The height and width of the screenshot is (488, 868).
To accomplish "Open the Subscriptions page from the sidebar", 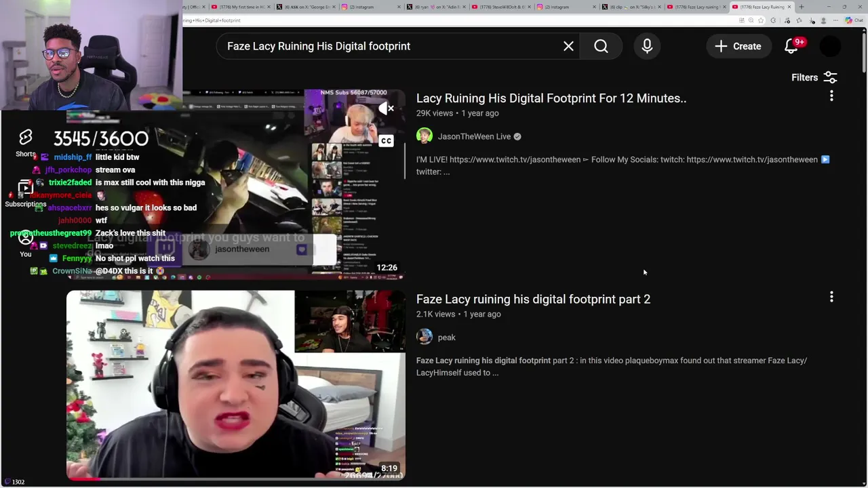I will pos(25,194).
